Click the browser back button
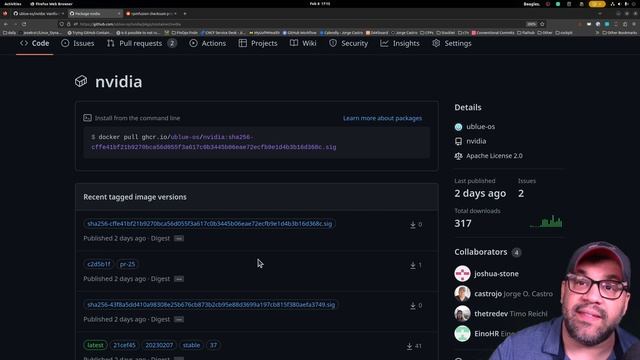Screen dimensions: 640x360 (6, 24)
